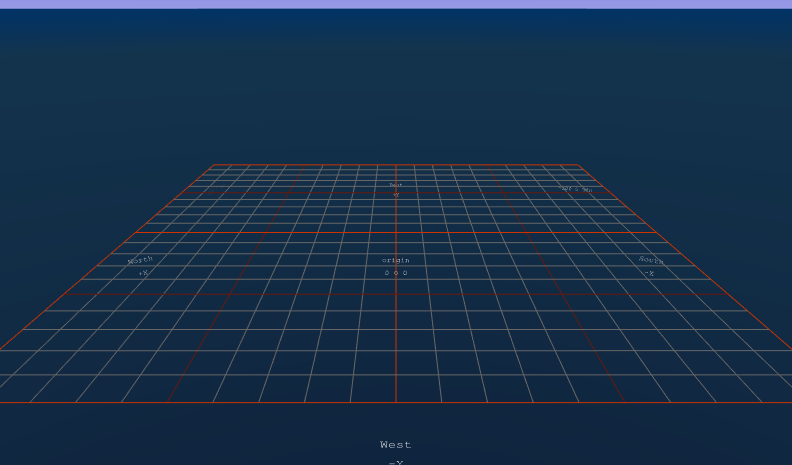Click center axis crossing red line below origin coordinates
Image resolution: width=792 pixels, height=465 pixels.
tap(396, 294)
